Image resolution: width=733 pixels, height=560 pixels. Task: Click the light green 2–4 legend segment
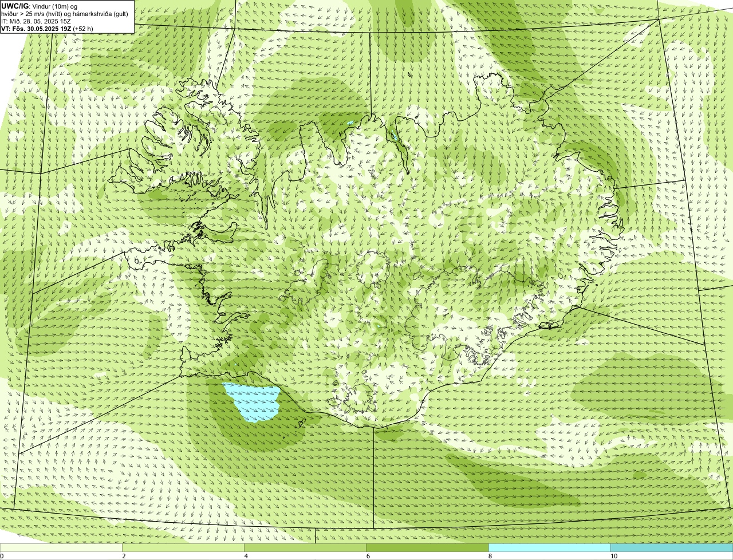[x=183, y=548]
